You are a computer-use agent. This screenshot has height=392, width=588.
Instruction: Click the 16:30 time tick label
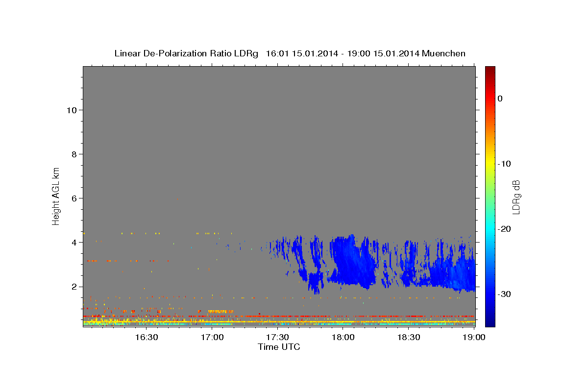[146, 337]
